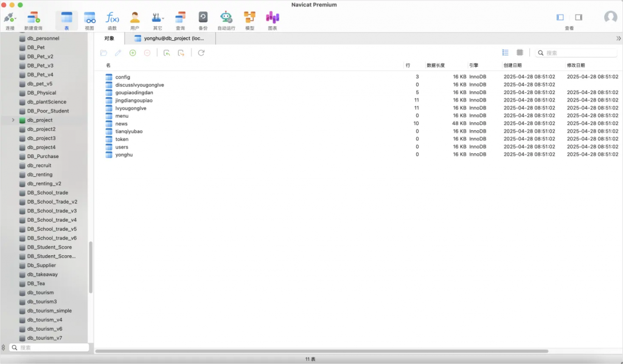Switch to grid view mode
The image size is (623, 364).
click(520, 53)
